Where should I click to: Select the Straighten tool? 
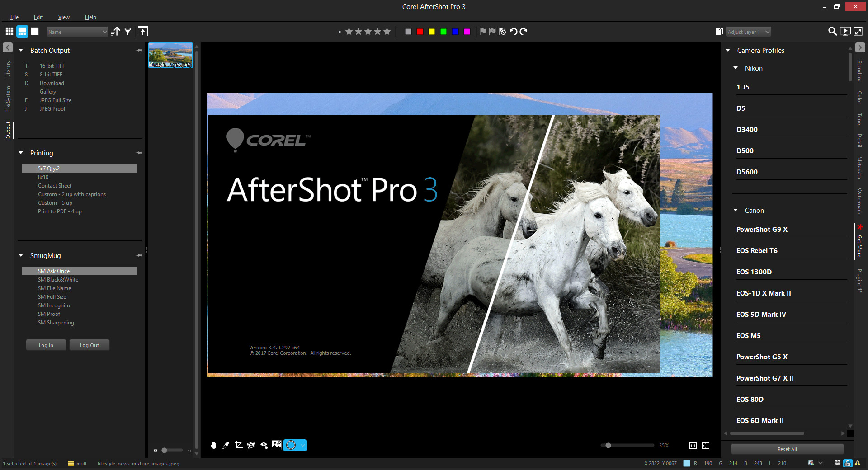tap(251, 446)
